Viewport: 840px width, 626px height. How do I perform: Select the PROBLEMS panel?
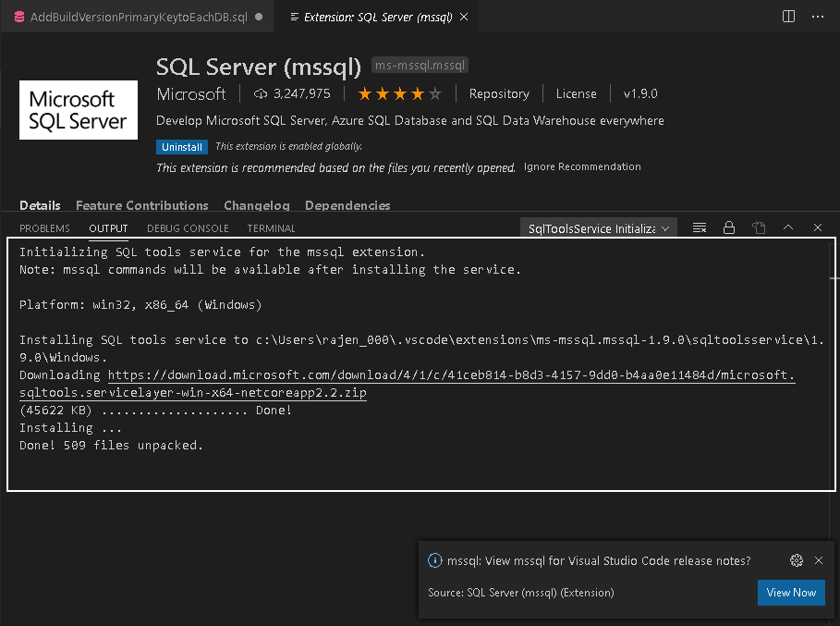pos(44,227)
